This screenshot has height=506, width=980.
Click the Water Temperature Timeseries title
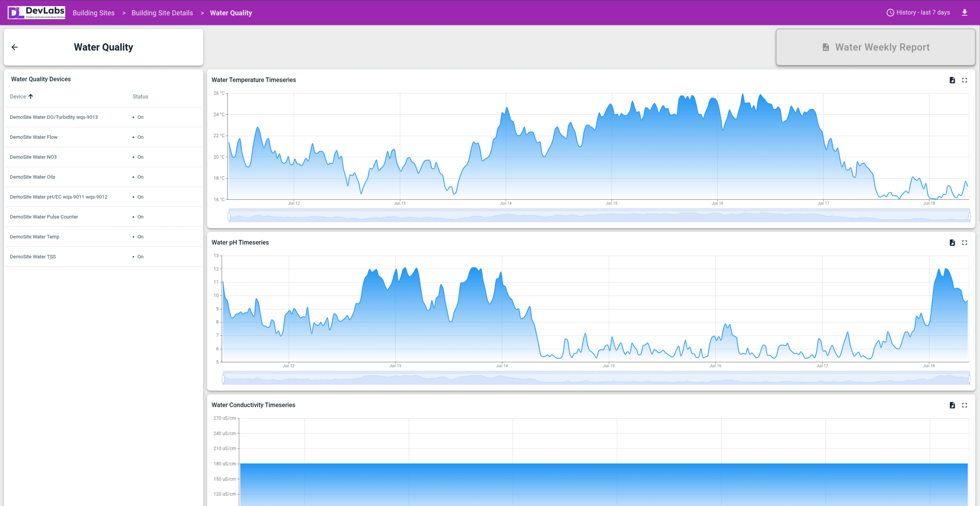(x=254, y=80)
